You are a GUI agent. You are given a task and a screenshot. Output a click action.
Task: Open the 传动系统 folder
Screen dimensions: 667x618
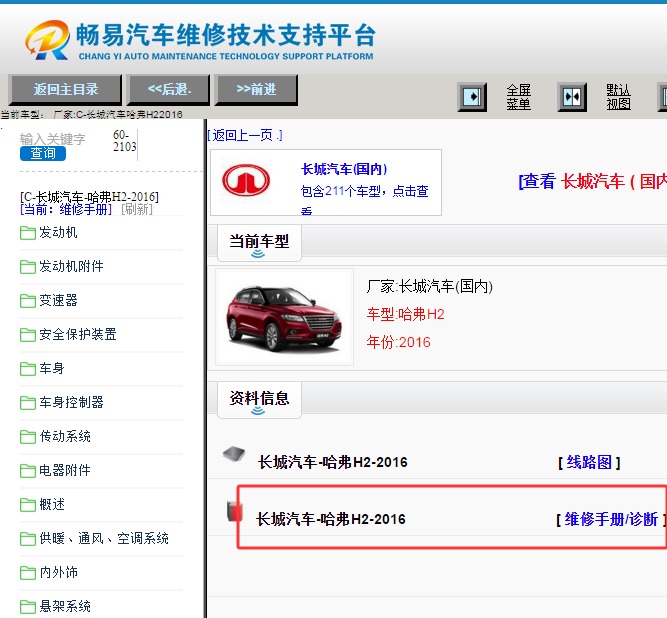point(65,436)
